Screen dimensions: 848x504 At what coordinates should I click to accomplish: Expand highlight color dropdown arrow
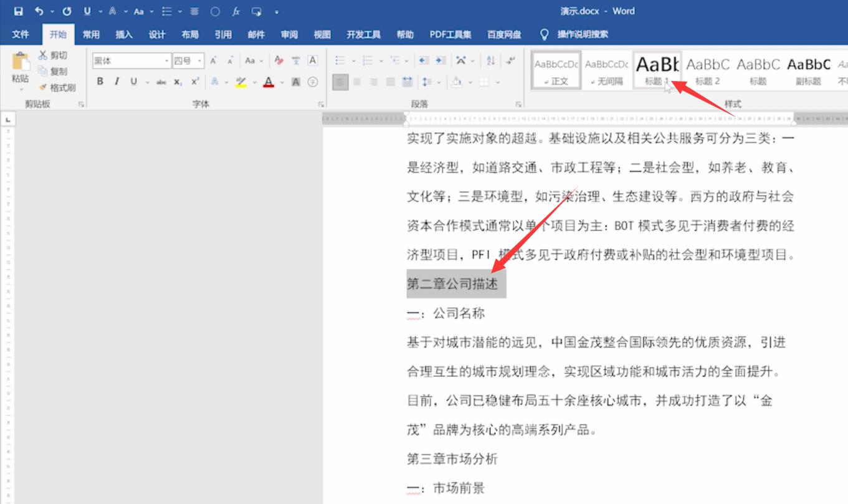click(254, 82)
